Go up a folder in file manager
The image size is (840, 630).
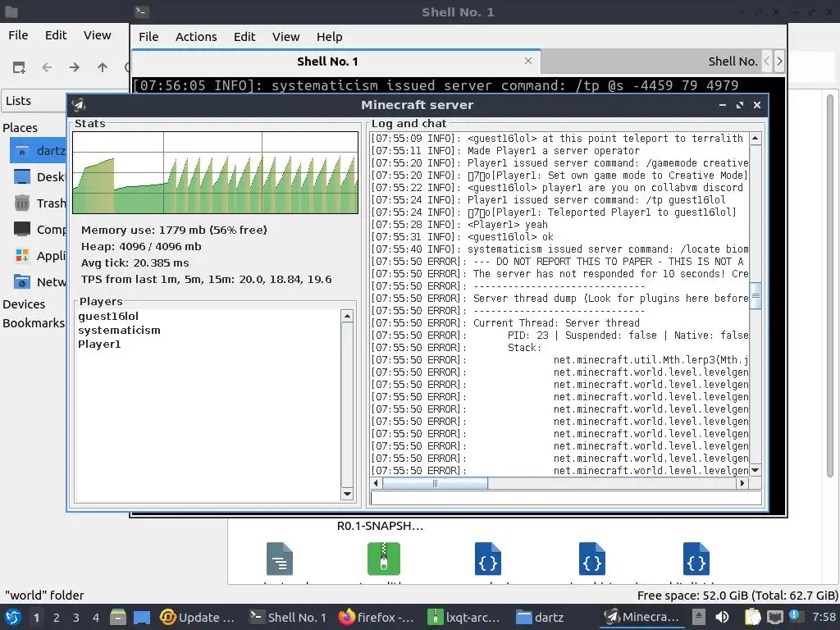103,67
